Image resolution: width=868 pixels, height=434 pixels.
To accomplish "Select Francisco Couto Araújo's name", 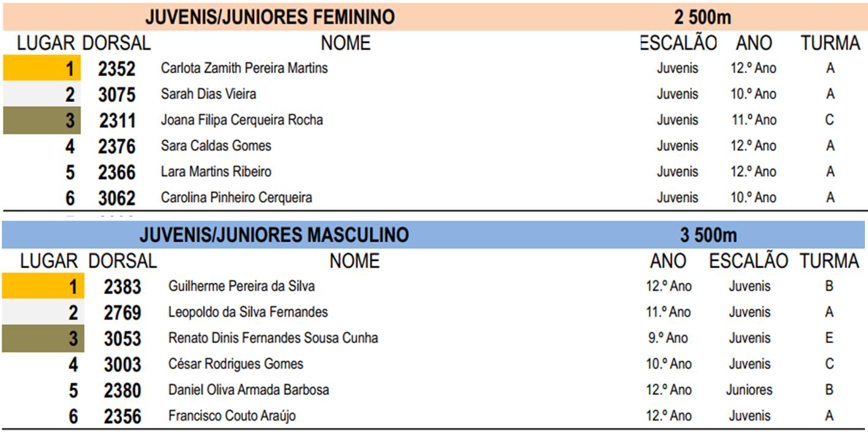I will (x=232, y=416).
